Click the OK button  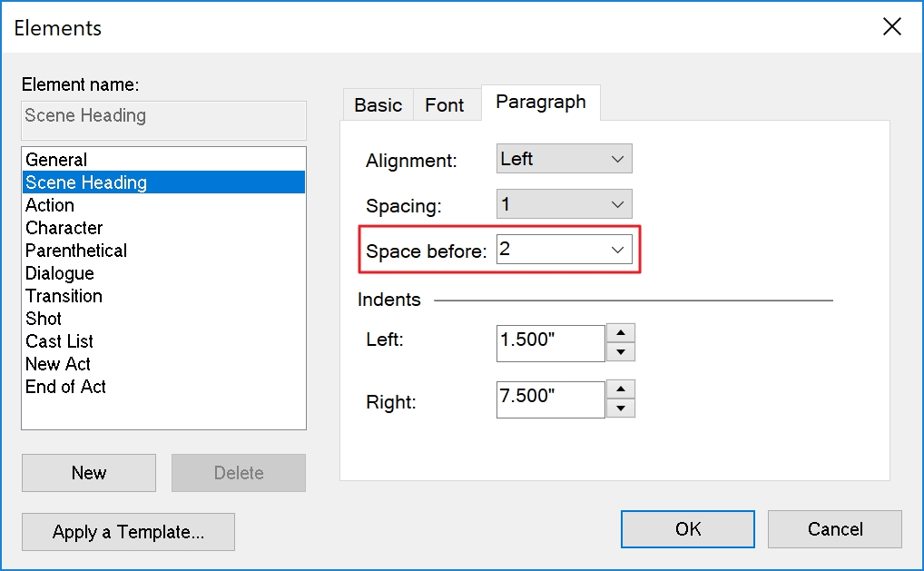pos(687,529)
